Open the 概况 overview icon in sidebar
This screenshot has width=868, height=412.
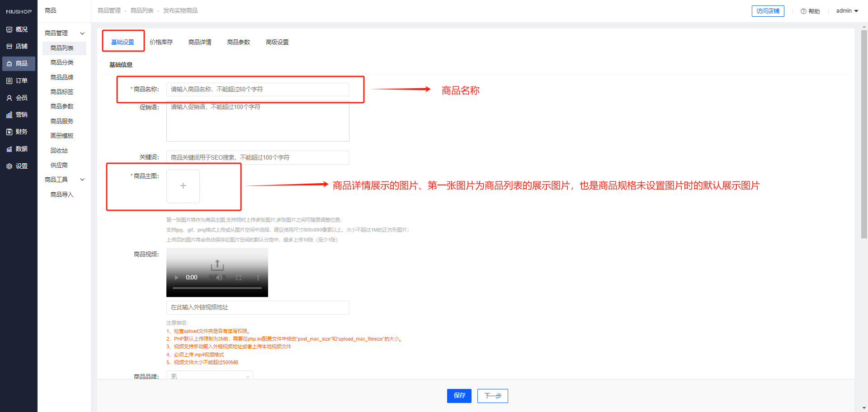click(9, 29)
